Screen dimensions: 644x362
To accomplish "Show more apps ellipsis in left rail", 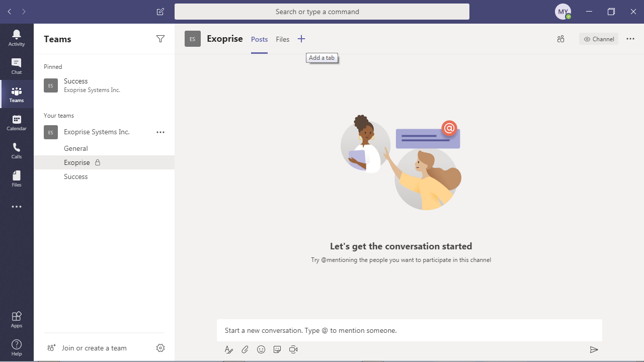I will [17, 207].
